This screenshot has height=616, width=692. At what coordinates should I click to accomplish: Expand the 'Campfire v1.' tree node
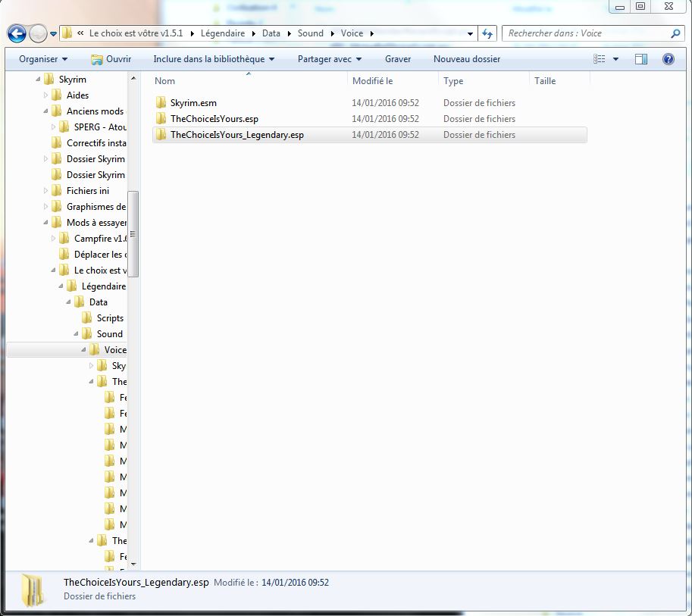click(53, 238)
